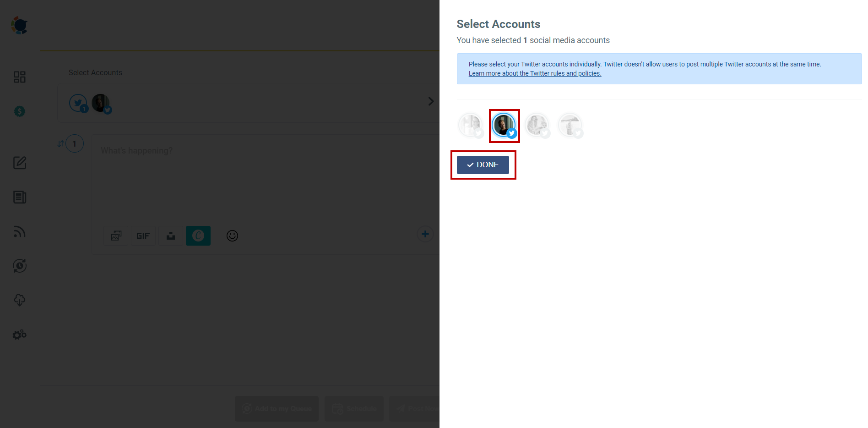This screenshot has width=868, height=428.
Task: Open the Twitter rules and policies link
Action: [535, 73]
